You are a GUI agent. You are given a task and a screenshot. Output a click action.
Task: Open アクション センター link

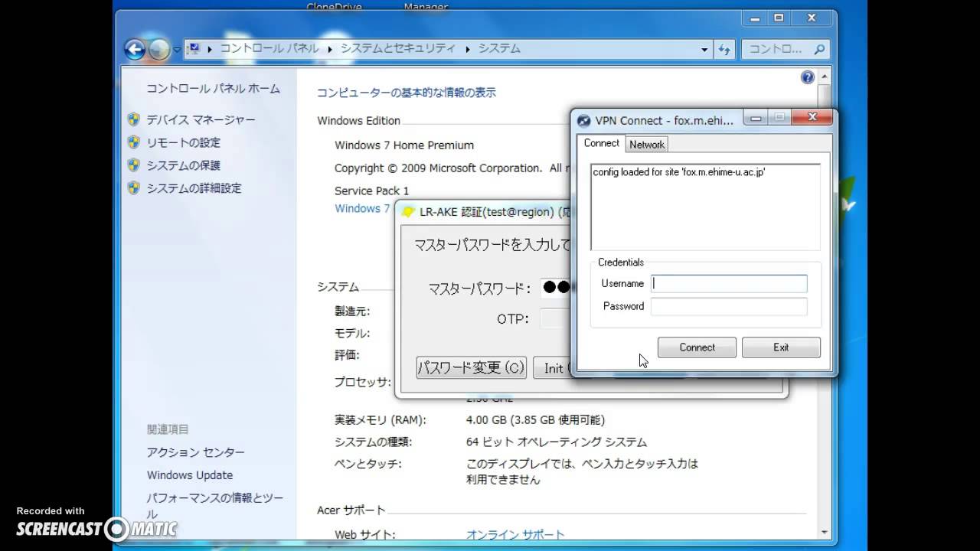tap(195, 452)
